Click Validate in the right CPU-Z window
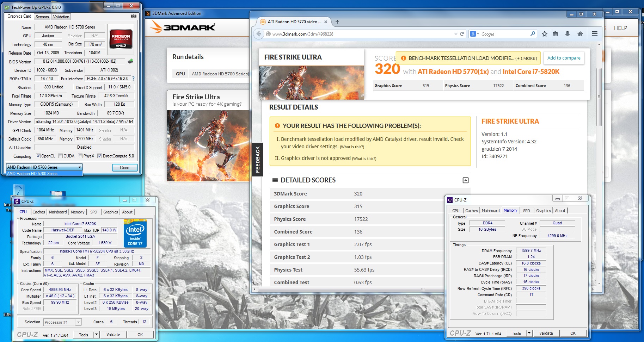This screenshot has height=342, width=644. pyautogui.click(x=546, y=333)
